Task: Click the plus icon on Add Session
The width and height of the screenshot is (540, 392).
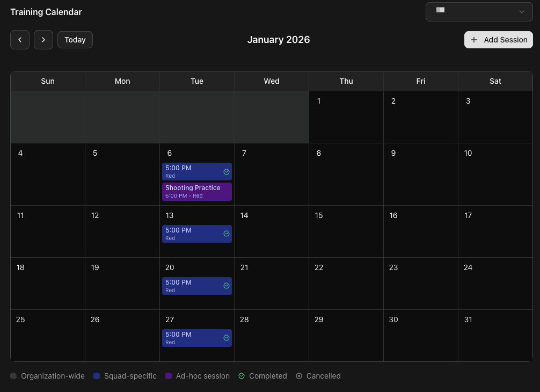Action: 474,40
